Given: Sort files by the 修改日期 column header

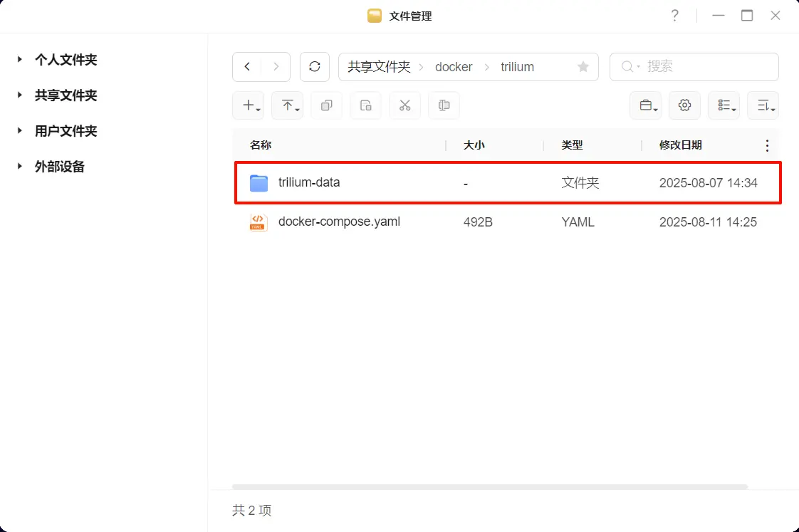Looking at the screenshot, I should point(680,145).
